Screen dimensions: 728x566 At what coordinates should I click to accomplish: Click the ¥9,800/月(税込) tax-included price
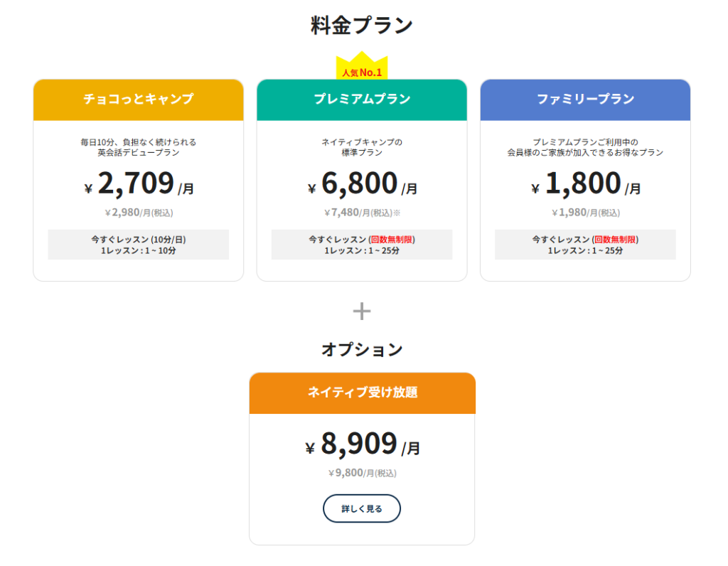[362, 473]
